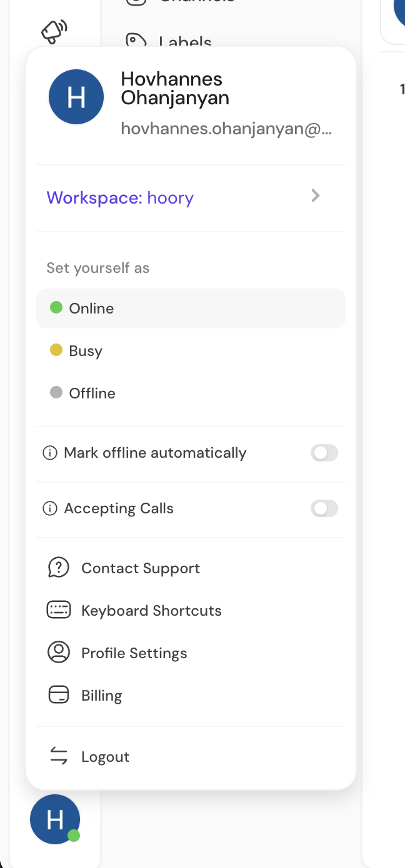The image size is (405, 868).
Task: Click the bottom H profile avatar
Action: (55, 819)
